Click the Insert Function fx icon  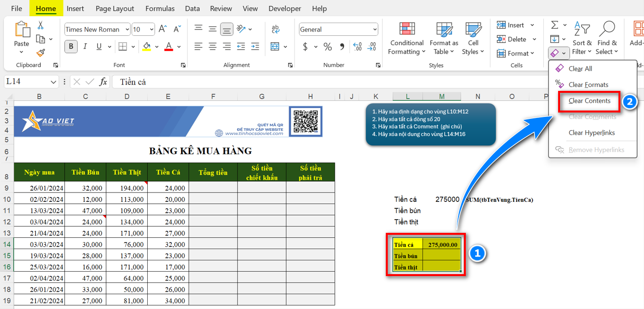pos(103,82)
